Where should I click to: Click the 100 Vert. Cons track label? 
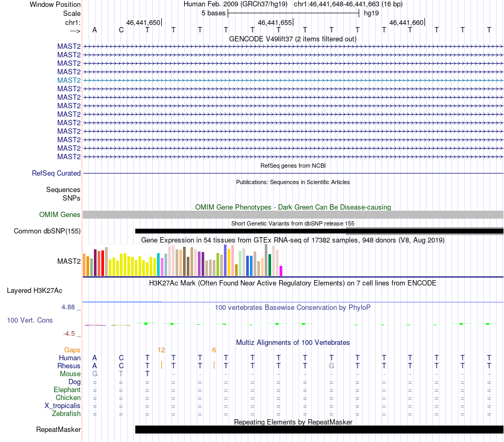pos(30,320)
